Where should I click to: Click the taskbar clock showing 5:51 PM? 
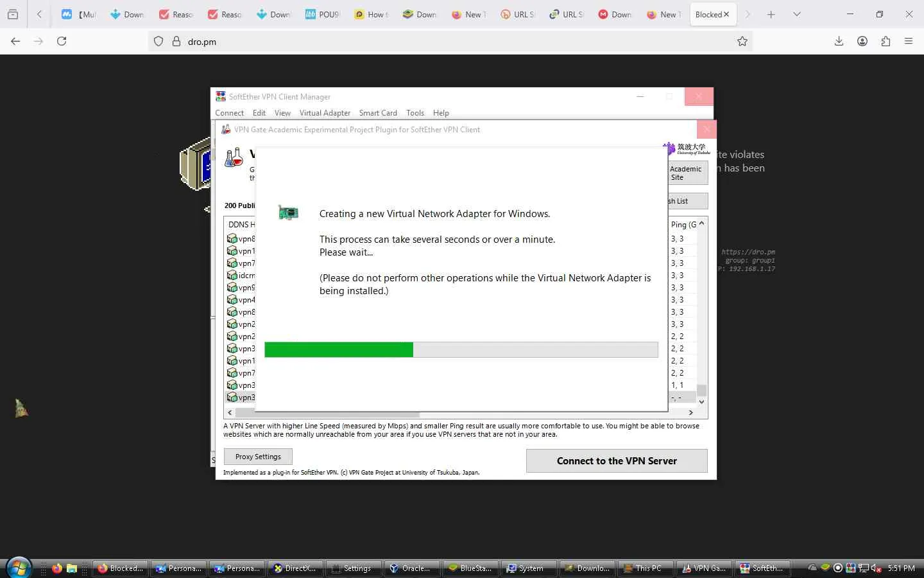click(x=901, y=568)
